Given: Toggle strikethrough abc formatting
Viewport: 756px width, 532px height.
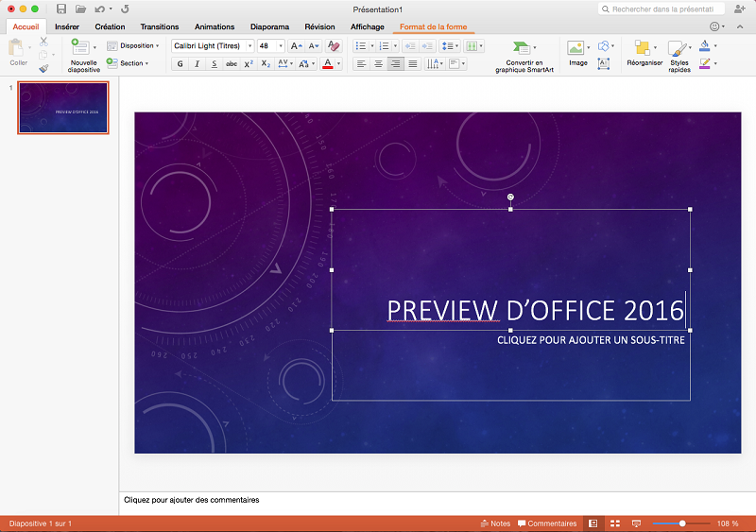Looking at the screenshot, I should tap(232, 63).
